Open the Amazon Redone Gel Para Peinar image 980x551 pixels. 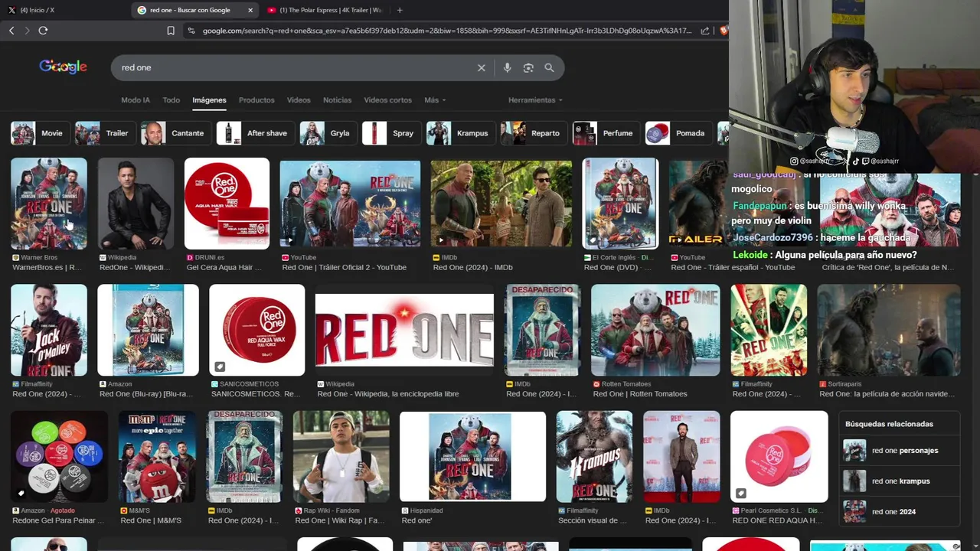tap(59, 456)
